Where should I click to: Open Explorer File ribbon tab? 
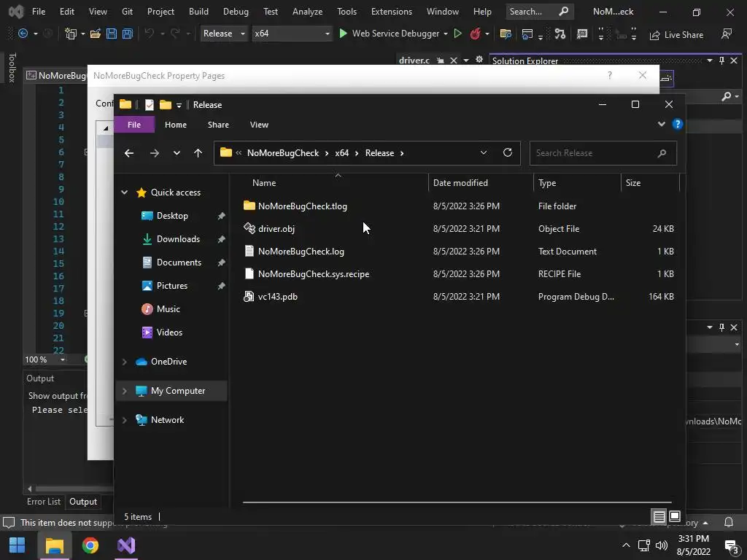pyautogui.click(x=134, y=124)
